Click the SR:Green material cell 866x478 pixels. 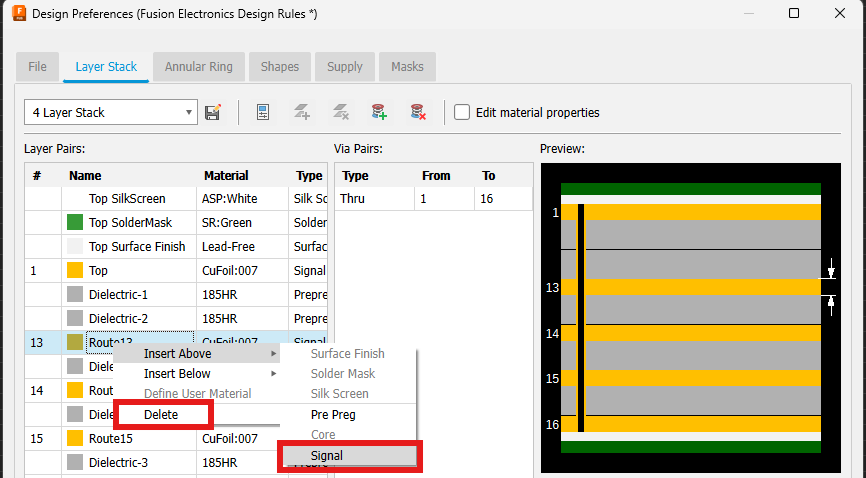point(242,223)
